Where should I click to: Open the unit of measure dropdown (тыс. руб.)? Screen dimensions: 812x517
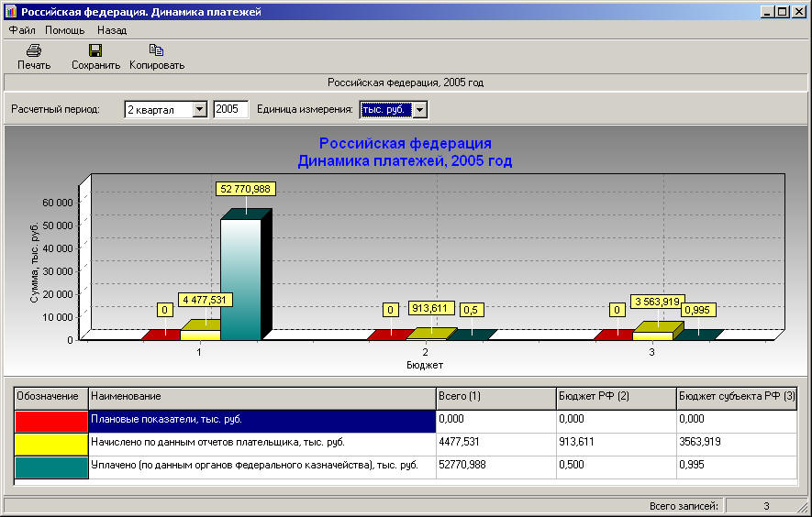tap(419, 110)
